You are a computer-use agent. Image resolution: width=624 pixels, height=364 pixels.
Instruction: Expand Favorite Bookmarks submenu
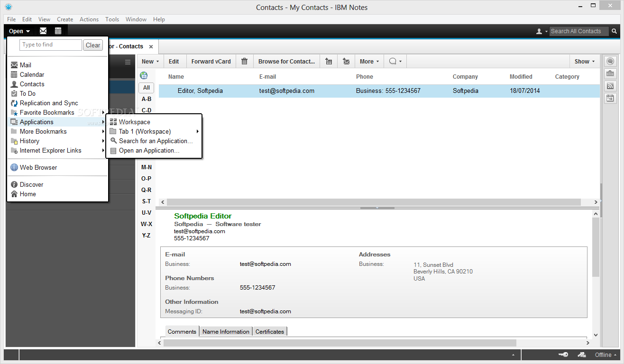click(x=58, y=112)
